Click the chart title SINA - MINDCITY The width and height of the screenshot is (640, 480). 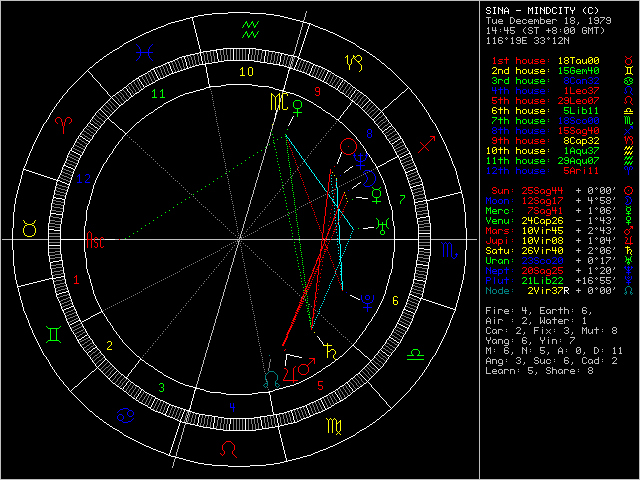click(x=542, y=9)
